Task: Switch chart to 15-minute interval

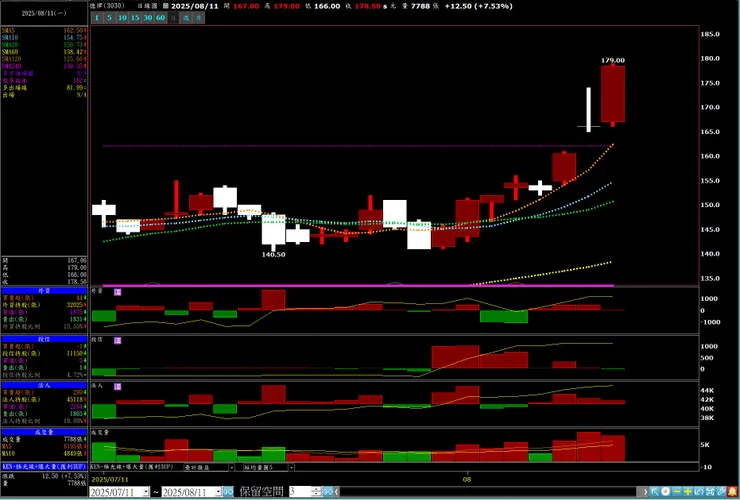Action: point(135,18)
